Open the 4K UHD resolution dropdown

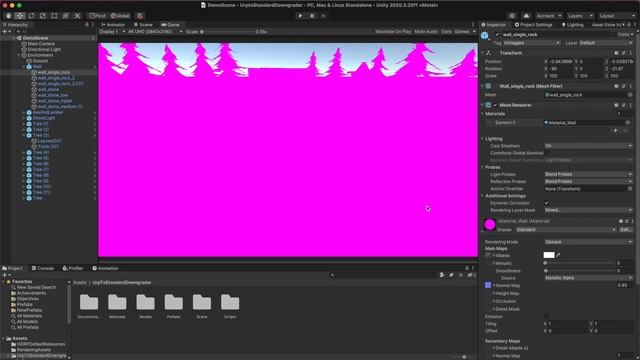click(155, 31)
